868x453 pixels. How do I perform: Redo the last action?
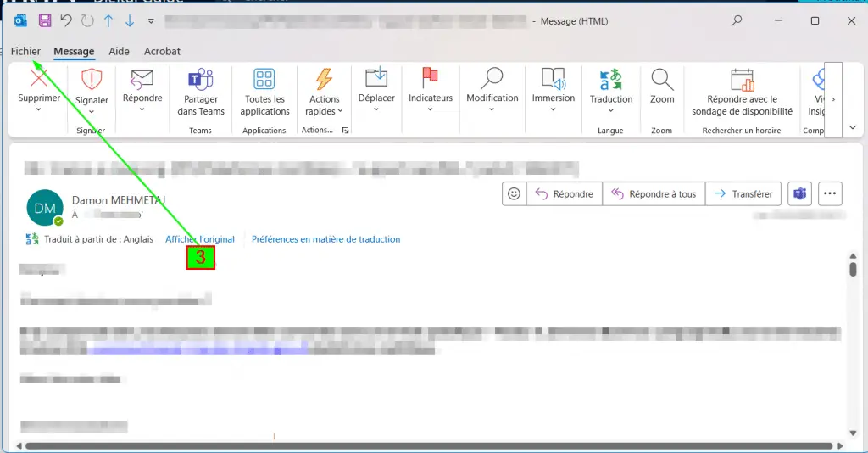87,21
